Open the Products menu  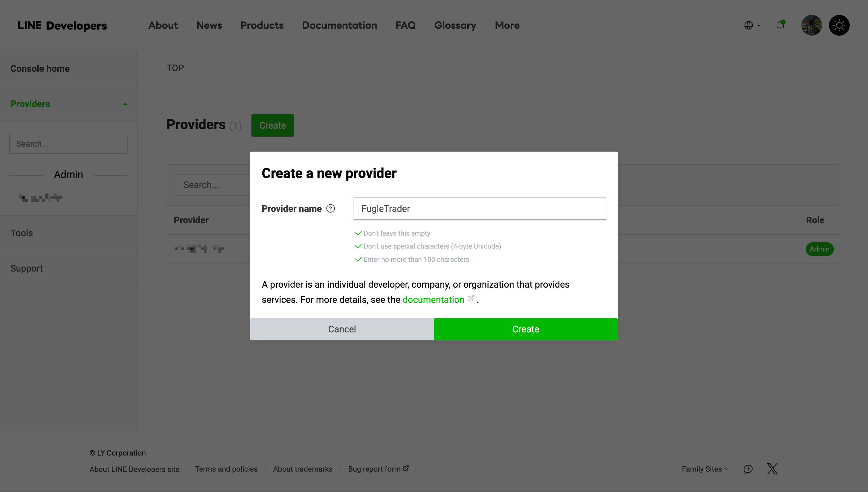click(262, 25)
